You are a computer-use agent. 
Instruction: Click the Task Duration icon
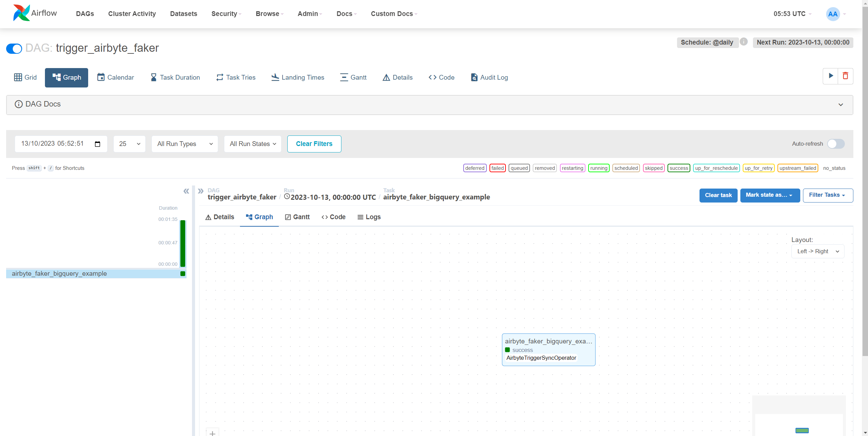(175, 77)
